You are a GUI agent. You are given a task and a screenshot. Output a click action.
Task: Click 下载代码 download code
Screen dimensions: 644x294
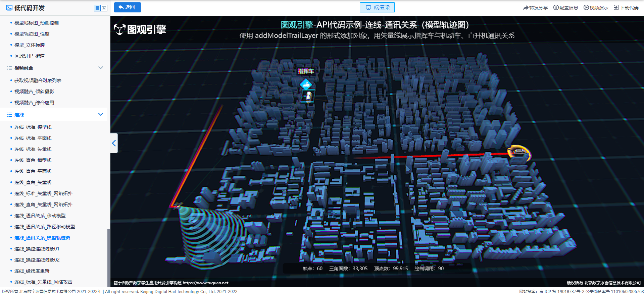tap(626, 7)
